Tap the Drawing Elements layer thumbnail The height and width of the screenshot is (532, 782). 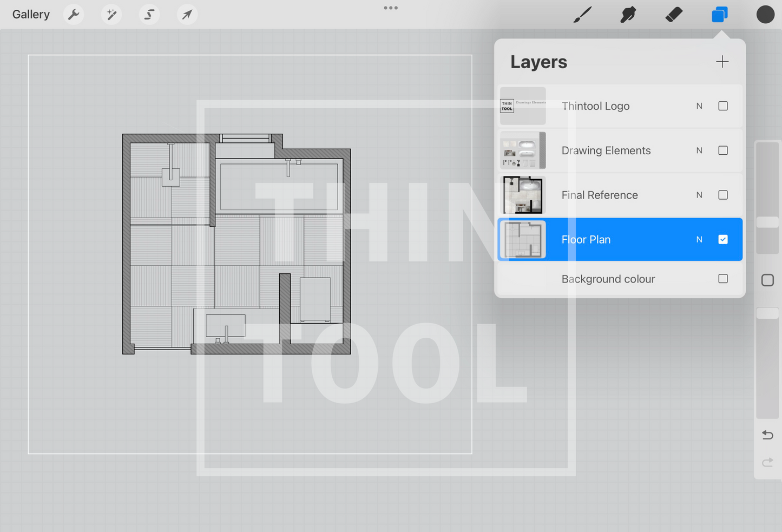pyautogui.click(x=523, y=150)
